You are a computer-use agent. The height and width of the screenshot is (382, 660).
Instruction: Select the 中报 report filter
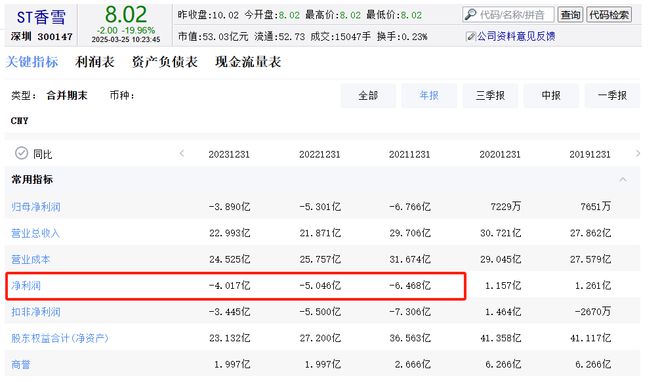point(551,96)
